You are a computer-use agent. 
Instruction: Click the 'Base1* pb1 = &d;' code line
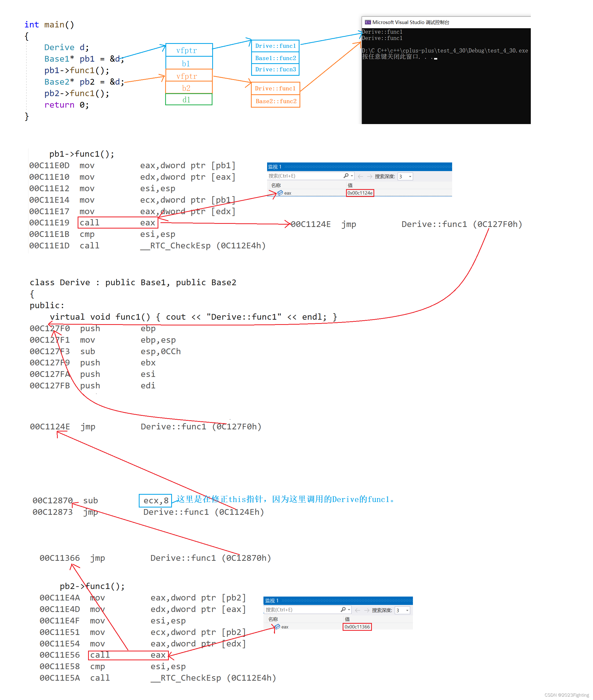84,59
